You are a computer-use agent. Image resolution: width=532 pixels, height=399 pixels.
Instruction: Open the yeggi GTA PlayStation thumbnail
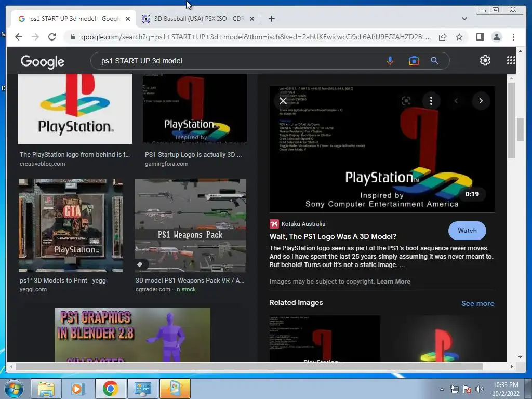tap(71, 225)
